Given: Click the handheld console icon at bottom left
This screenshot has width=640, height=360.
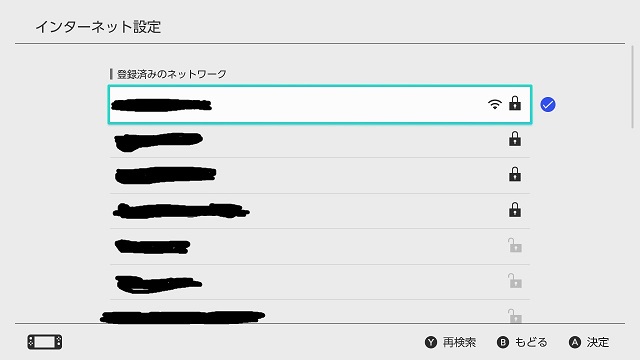Looking at the screenshot, I should tap(45, 342).
